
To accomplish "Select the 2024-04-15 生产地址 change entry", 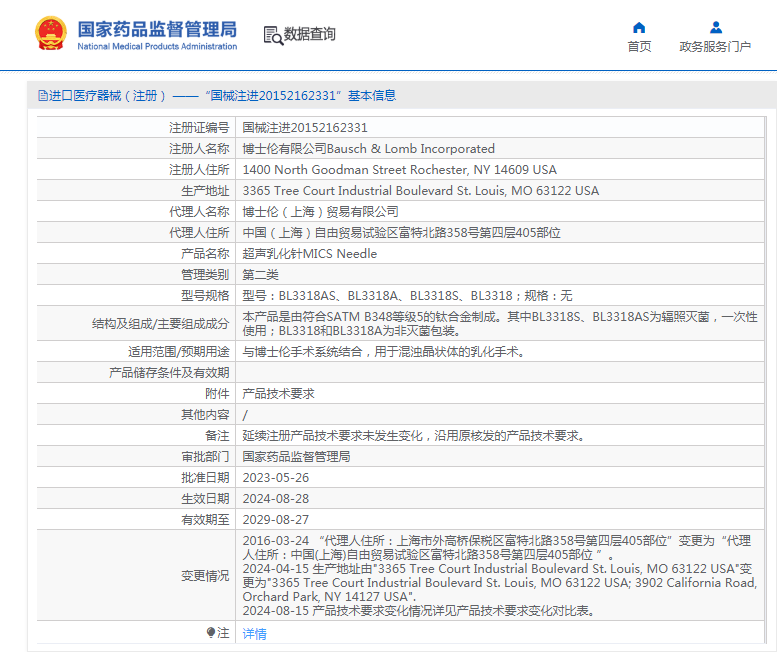I will pyautogui.click(x=500, y=583).
